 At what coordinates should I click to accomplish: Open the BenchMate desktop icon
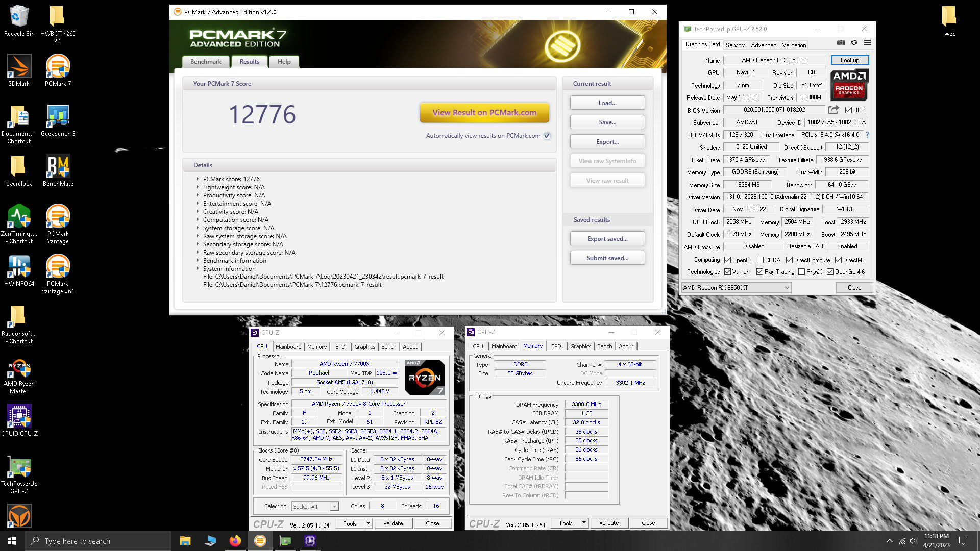[x=58, y=171]
